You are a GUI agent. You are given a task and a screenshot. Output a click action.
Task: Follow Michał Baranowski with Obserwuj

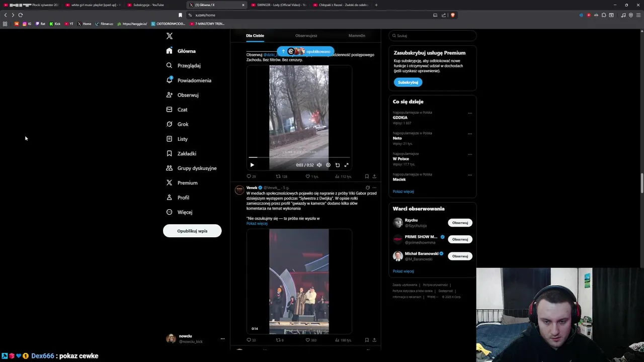click(x=460, y=256)
